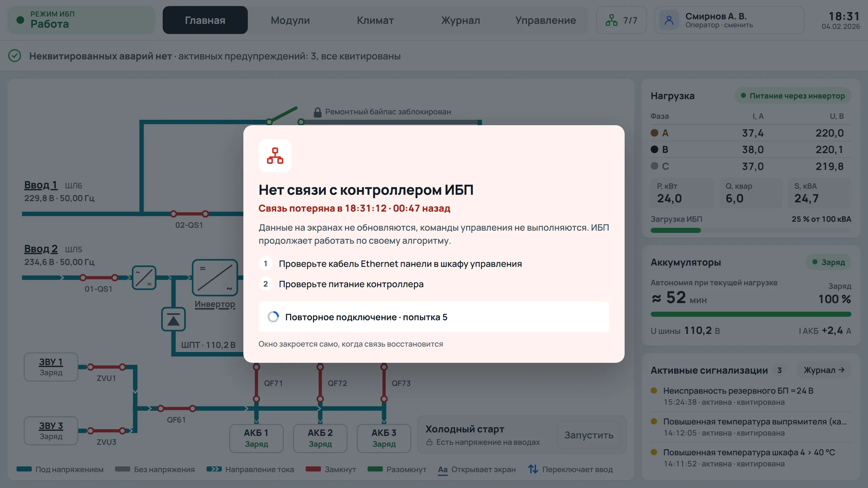
Task: Switch operator via Смирнов А. В. panel
Action: 729,20
